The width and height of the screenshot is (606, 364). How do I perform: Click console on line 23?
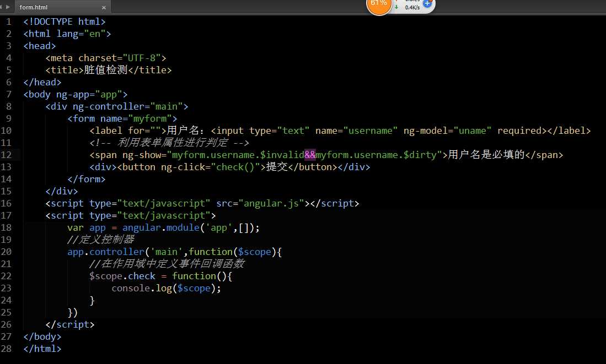pos(131,289)
